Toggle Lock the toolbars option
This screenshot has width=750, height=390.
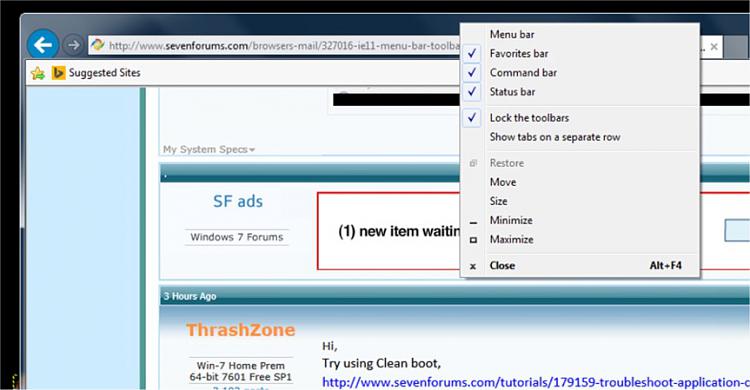pos(580,118)
